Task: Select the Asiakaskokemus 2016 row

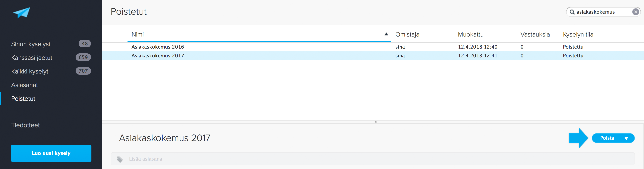Action: coord(158,47)
